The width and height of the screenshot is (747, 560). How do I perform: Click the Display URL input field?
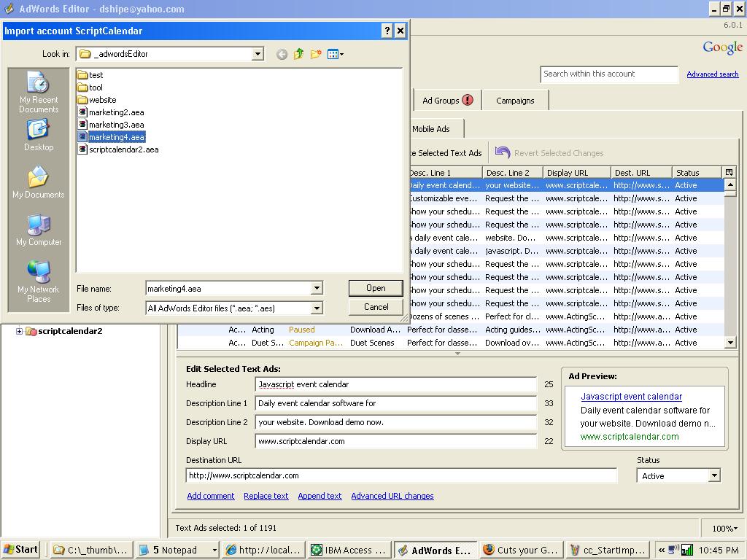coord(396,441)
